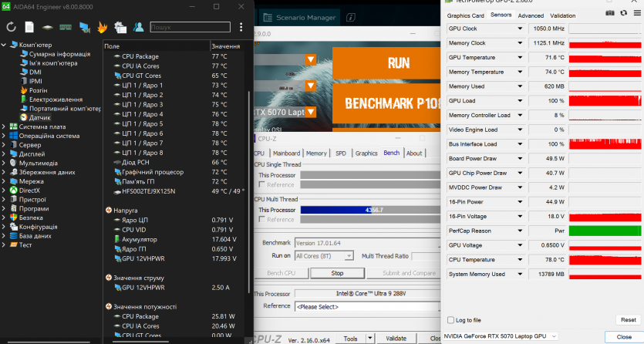The image size is (644, 344).
Task: Switch to the Memory tab in CPU-Z
Action: point(316,153)
